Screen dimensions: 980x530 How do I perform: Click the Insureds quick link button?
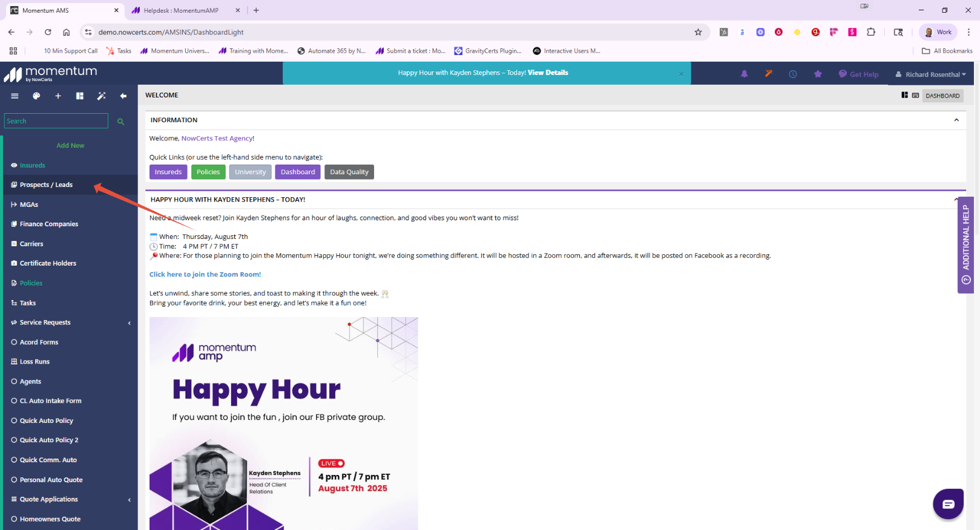(x=168, y=172)
